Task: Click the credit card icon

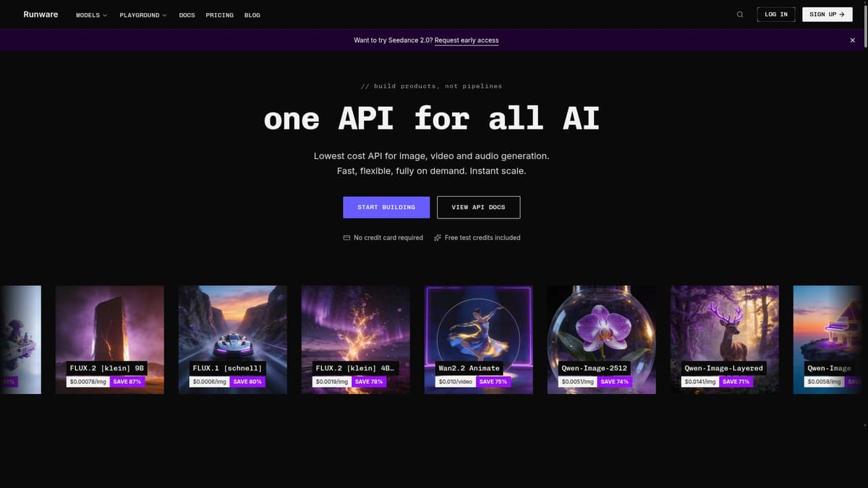Action: point(346,238)
